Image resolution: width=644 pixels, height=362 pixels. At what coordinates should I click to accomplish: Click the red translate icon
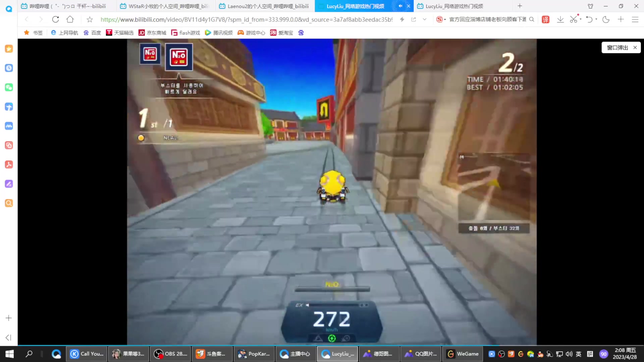(546, 19)
